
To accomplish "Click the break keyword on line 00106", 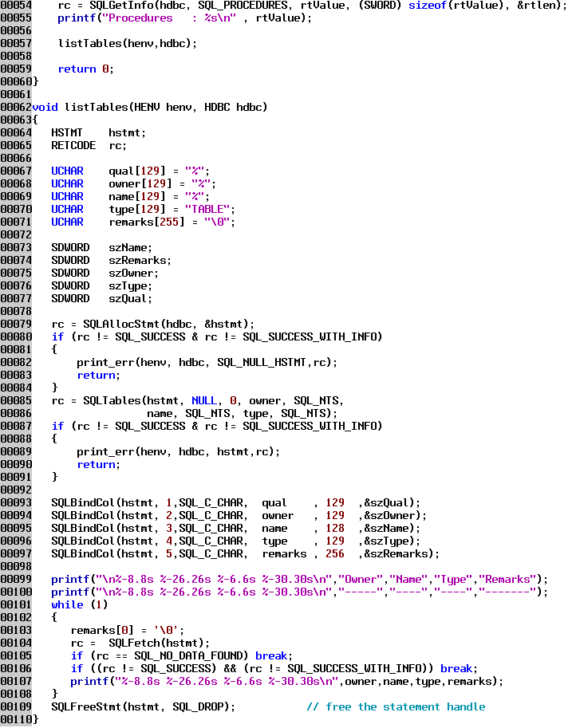I will pyautogui.click(x=456, y=670).
